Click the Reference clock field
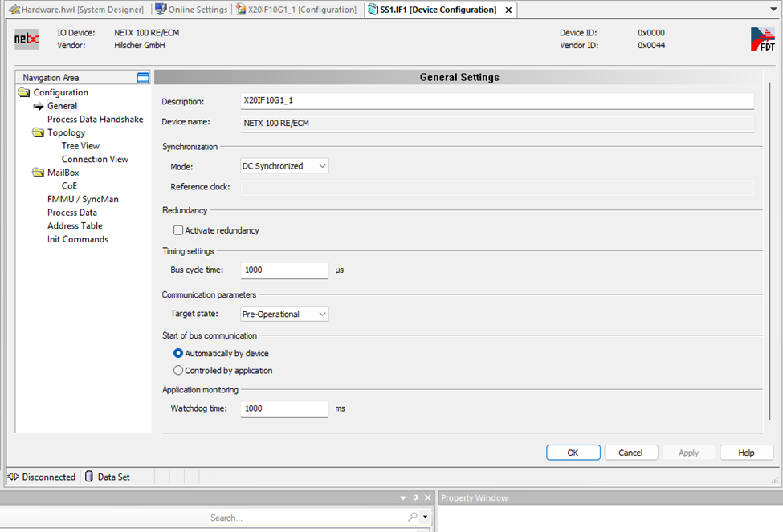Screen dimensions: 783x532 pyautogui.click(x=497, y=187)
